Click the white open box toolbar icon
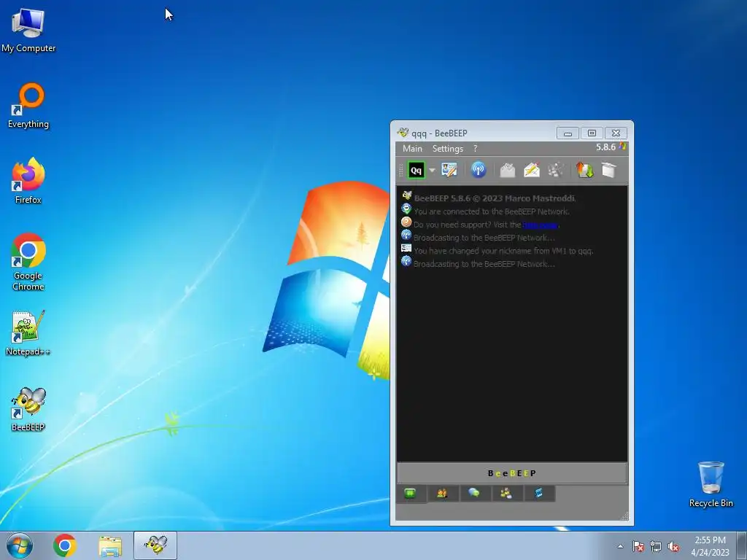 pyautogui.click(x=609, y=170)
